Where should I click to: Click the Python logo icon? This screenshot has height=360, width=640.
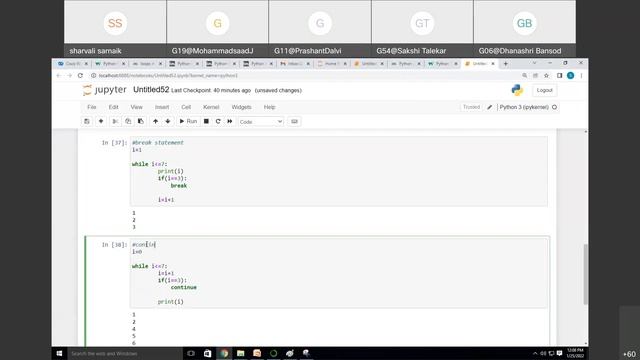point(517,90)
